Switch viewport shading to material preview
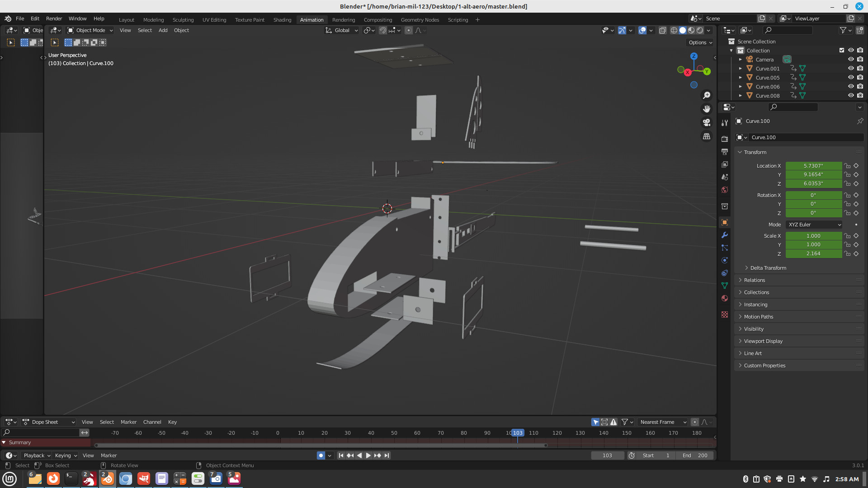The width and height of the screenshot is (868, 488). 691,30
